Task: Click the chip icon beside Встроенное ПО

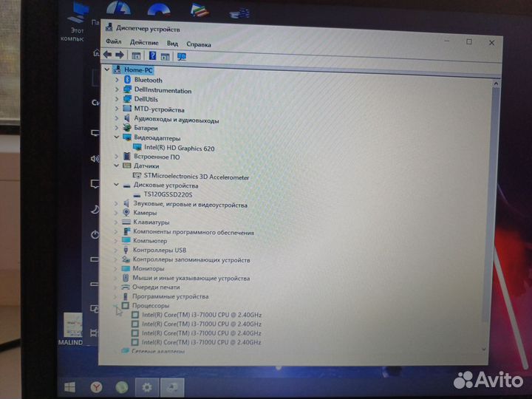Action: 127,156
